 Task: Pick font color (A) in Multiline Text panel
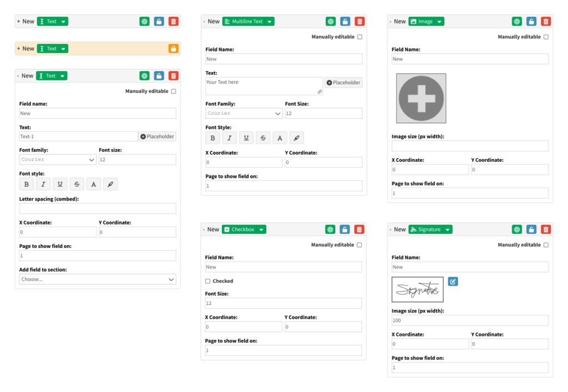(x=280, y=138)
